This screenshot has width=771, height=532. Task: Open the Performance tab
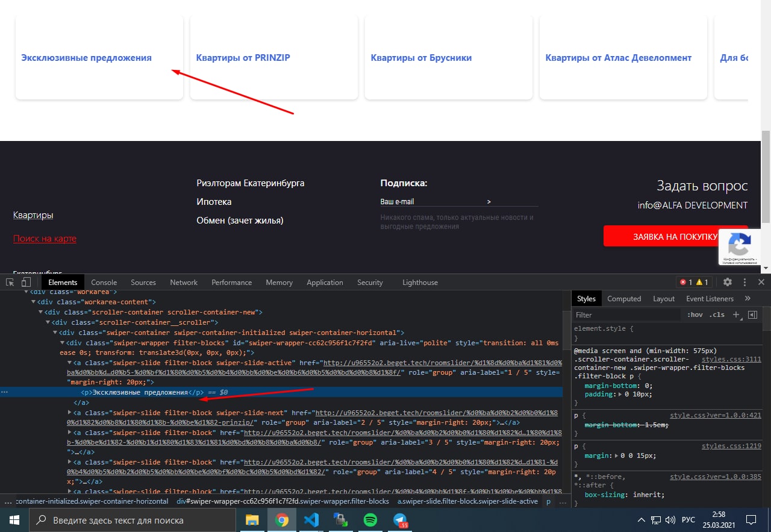tap(232, 282)
